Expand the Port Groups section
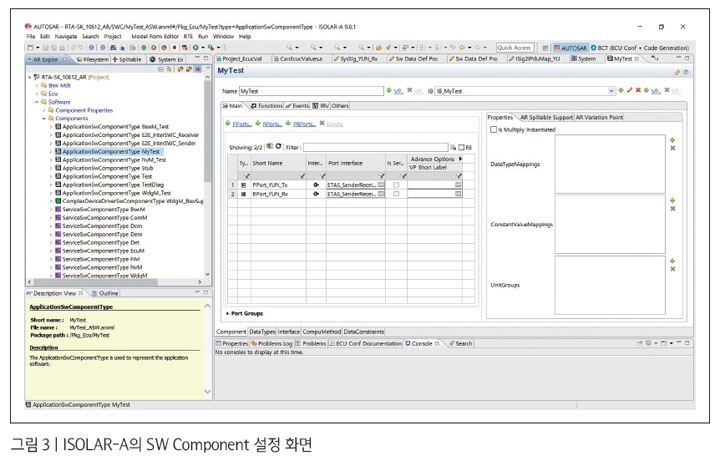720x461 pixels. [227, 314]
